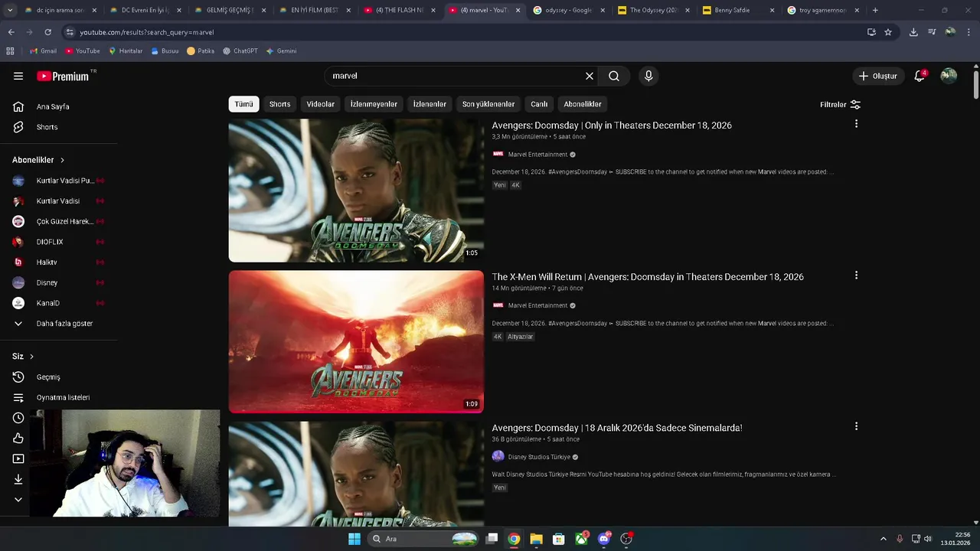Clear the search box with X icon
This screenshot has height=551, width=980.
point(590,76)
